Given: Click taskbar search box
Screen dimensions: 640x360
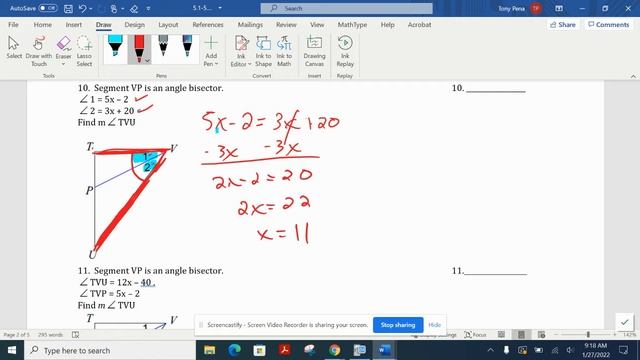Looking at the screenshot, I should (x=110, y=350).
